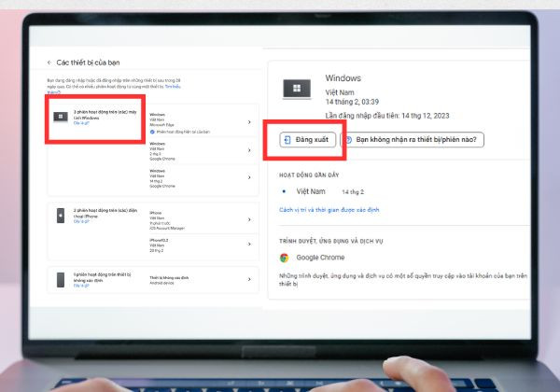Expand the Windows 2 thg 3 Chrome session chevron
Viewport: 560px width, 392px height.
tap(249, 150)
